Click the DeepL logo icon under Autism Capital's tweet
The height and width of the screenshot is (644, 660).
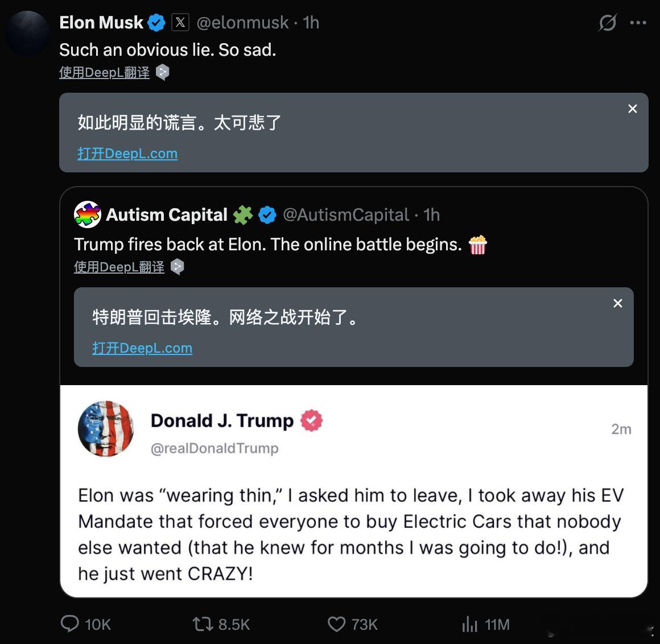point(177,267)
